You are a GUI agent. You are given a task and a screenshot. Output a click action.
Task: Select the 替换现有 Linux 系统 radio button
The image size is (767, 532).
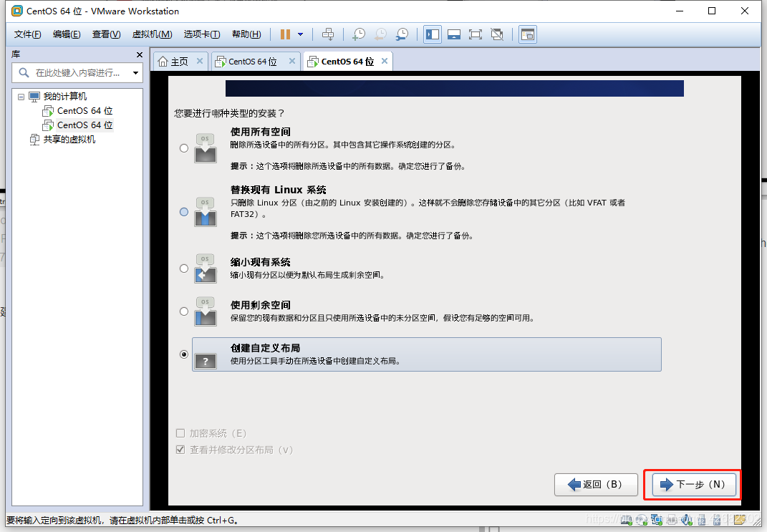pos(184,212)
